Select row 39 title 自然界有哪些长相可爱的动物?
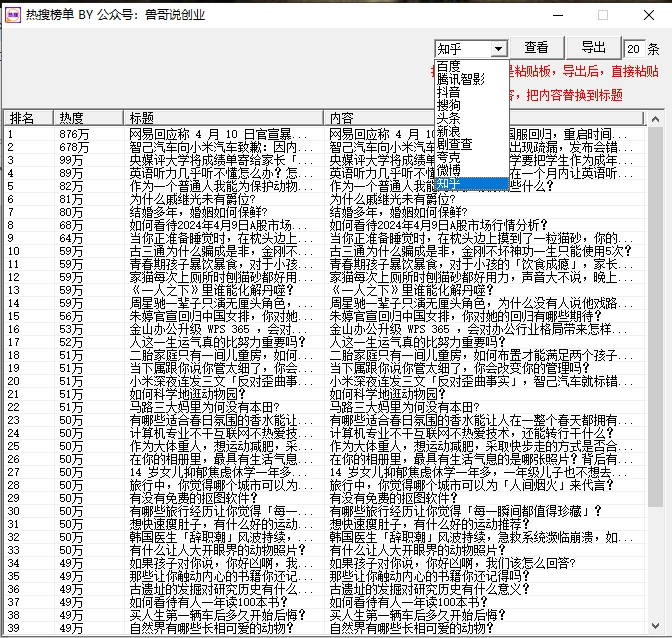672x638 pixels. 211,629
